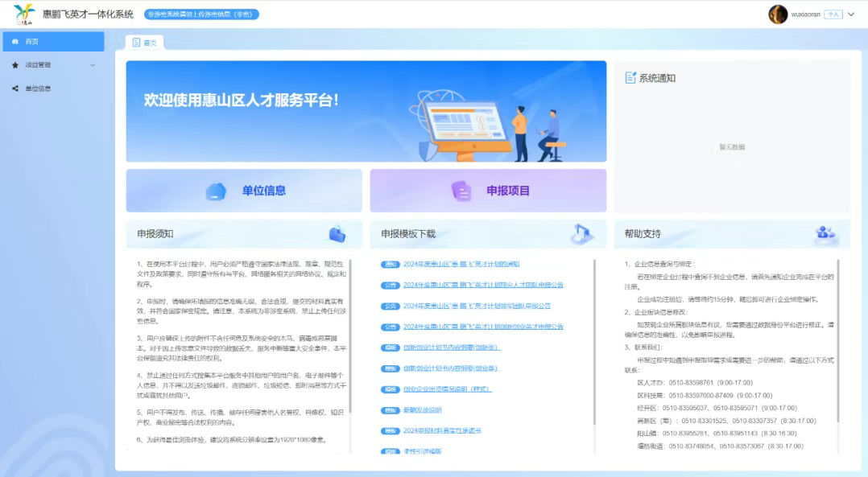Click the 申报须知 folder icon

pyautogui.click(x=337, y=234)
